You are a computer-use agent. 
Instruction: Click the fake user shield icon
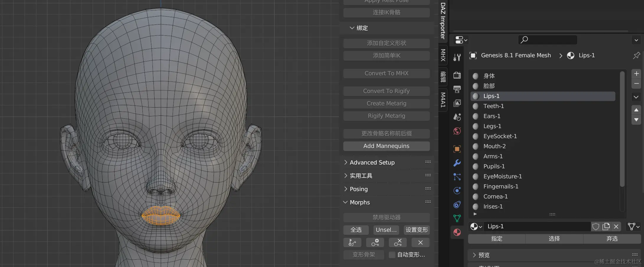pyautogui.click(x=596, y=227)
